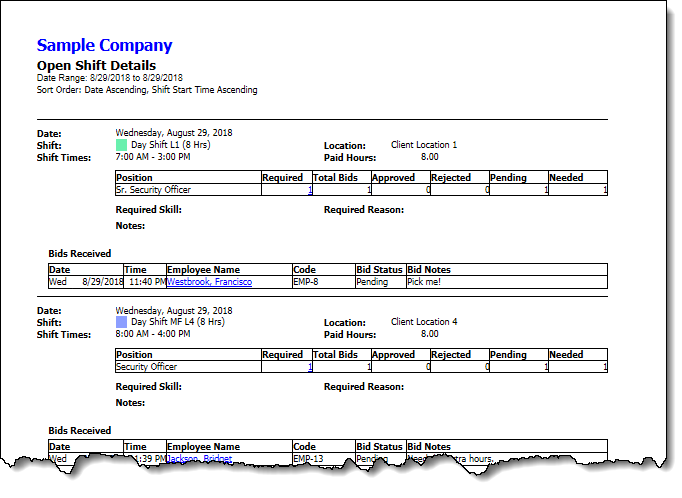Click the Client Location 1 value

(424, 145)
